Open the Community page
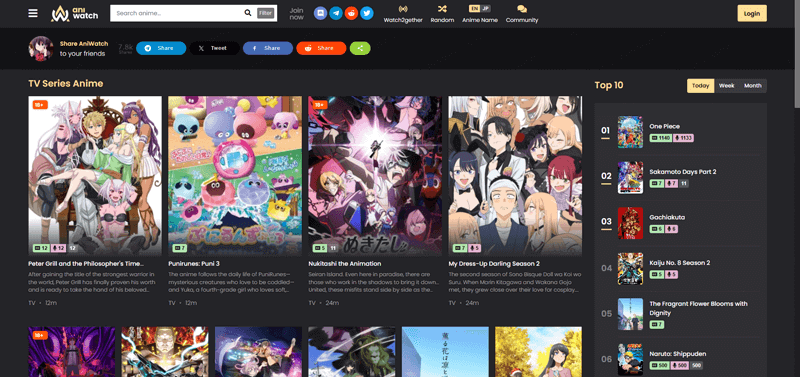Viewport: 800px width, 377px height. (521, 14)
